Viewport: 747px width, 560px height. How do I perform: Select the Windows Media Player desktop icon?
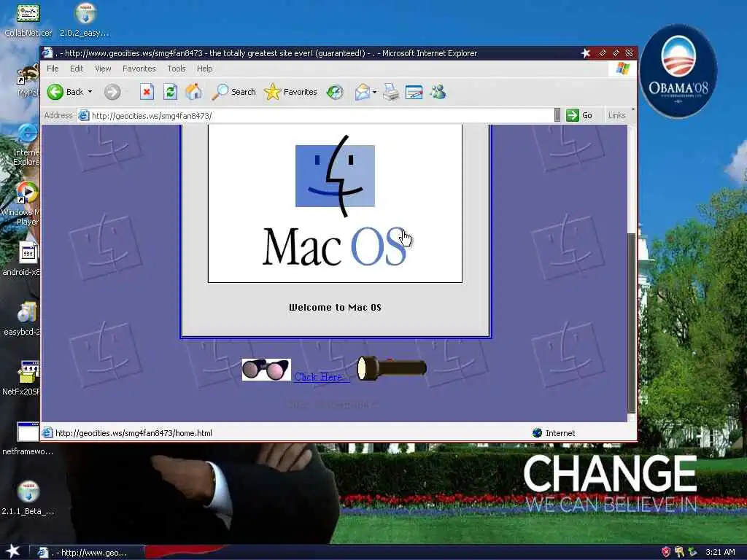(x=23, y=204)
